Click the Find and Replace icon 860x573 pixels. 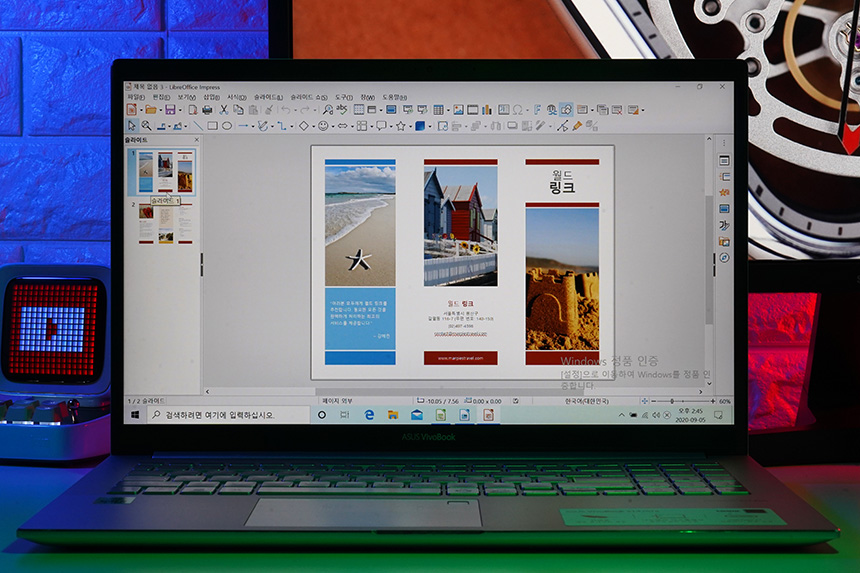pos(328,110)
